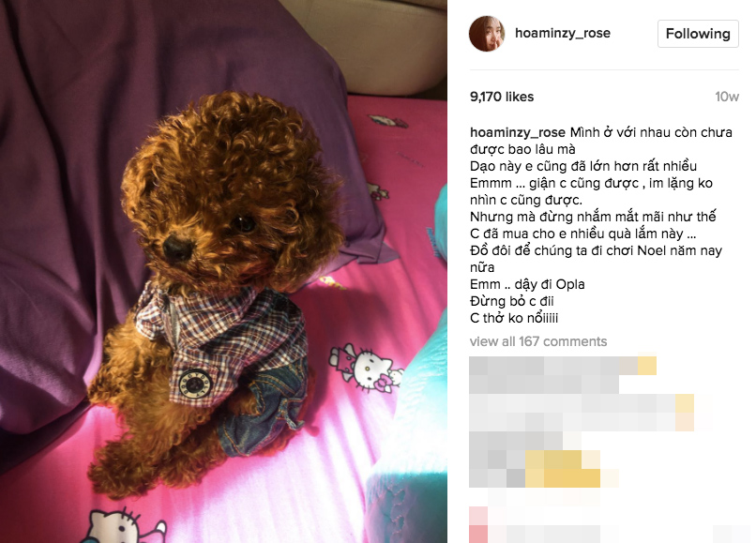Select the first blurred comment row

click(563, 375)
